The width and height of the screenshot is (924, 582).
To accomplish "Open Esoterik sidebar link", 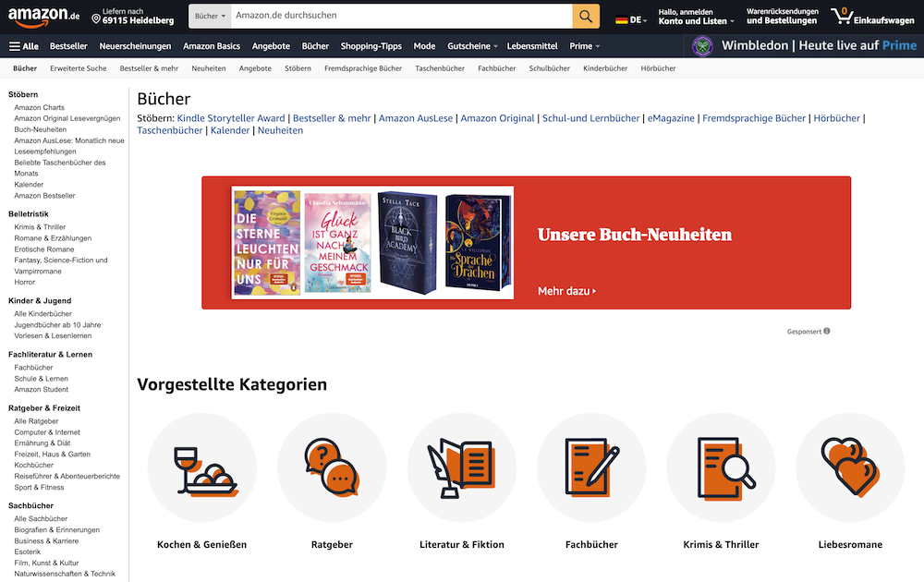I will click(28, 552).
